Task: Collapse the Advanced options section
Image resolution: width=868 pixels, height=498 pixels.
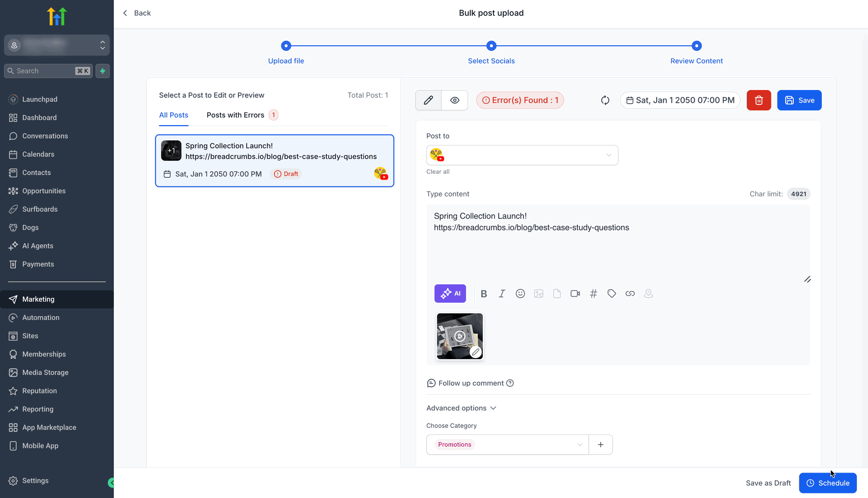Action: 461,408
